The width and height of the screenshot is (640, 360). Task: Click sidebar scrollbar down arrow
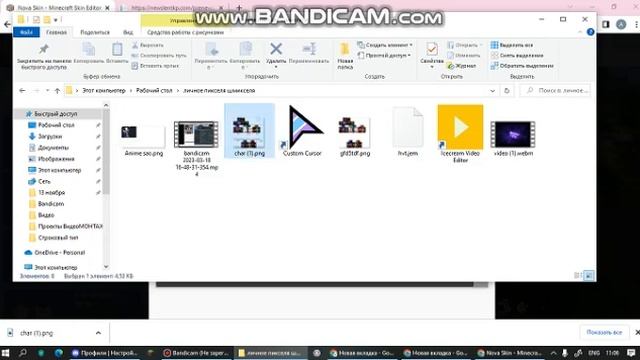pos(106,267)
